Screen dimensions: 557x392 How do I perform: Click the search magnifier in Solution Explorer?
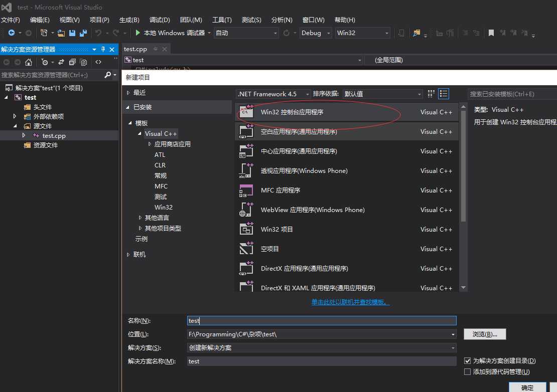click(x=107, y=75)
